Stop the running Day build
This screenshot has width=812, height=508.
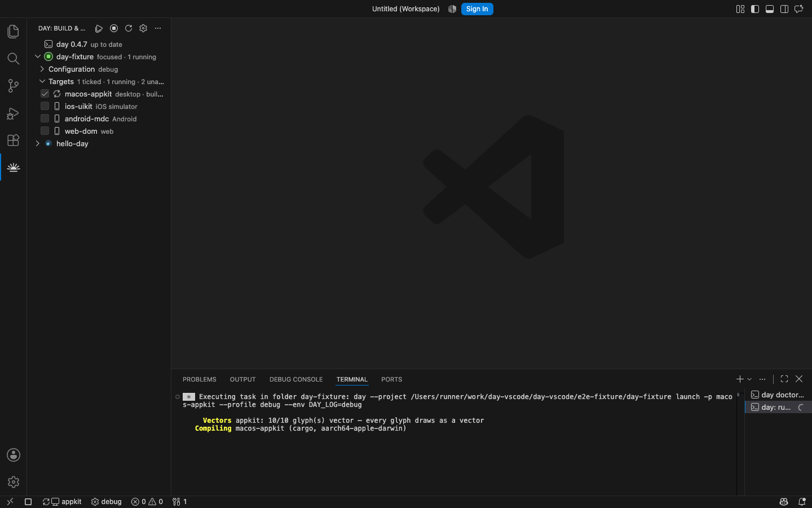coord(114,28)
